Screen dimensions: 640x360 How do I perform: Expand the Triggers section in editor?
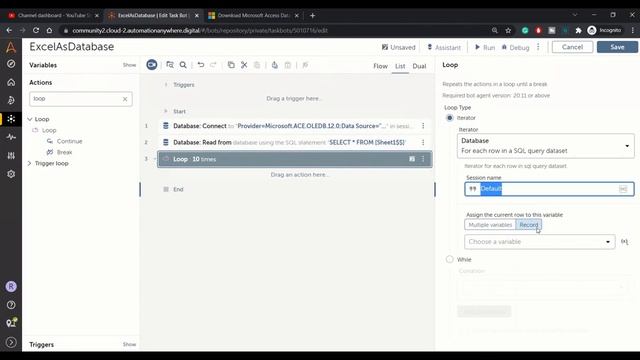click(166, 85)
